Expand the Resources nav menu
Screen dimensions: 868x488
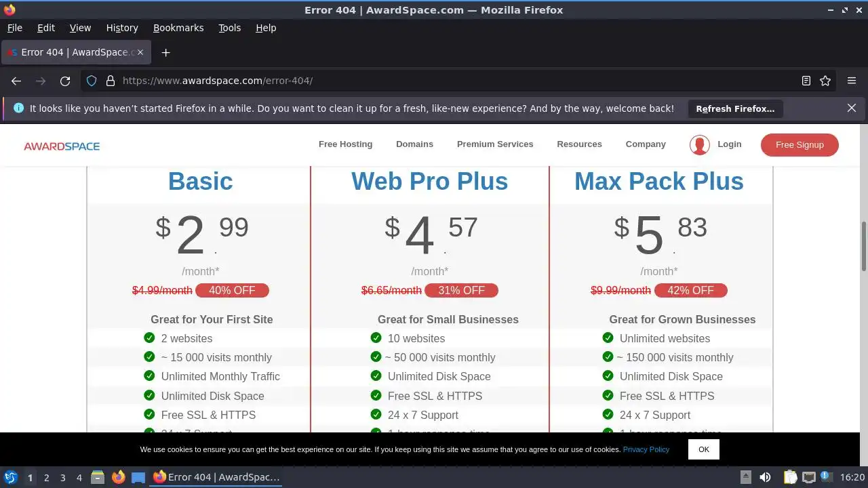tap(579, 144)
